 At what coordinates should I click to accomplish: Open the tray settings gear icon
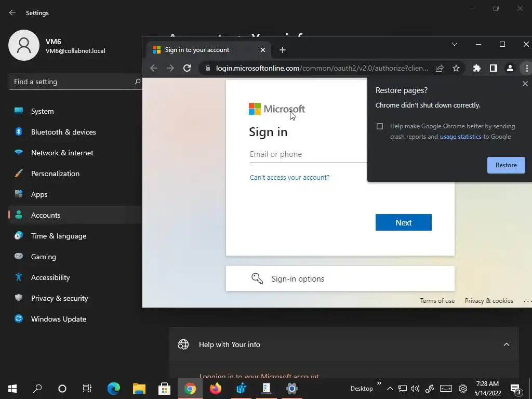pyautogui.click(x=463, y=389)
